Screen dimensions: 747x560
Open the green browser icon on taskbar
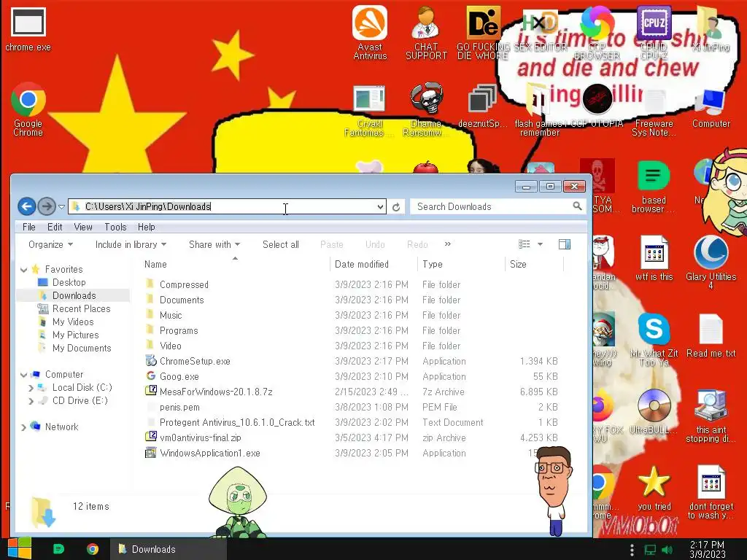[x=58, y=549]
